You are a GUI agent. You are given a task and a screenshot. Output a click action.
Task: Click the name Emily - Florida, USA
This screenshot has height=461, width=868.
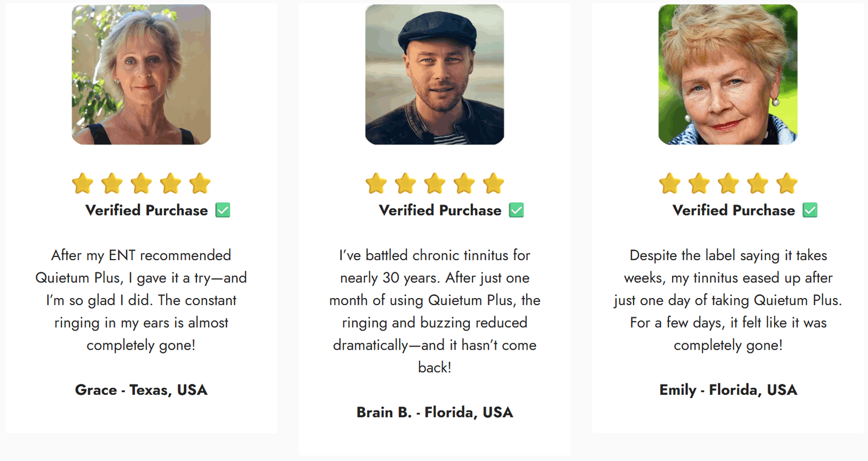click(728, 390)
